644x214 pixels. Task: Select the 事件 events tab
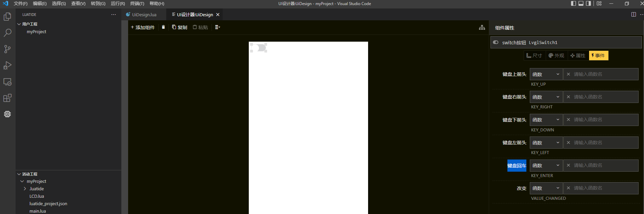pyautogui.click(x=599, y=56)
